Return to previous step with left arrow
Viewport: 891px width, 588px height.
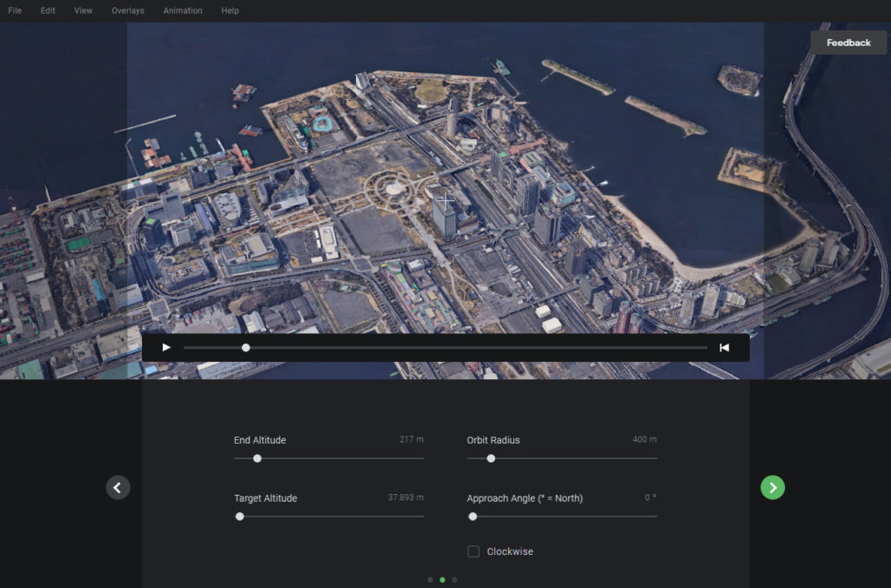pyautogui.click(x=118, y=487)
